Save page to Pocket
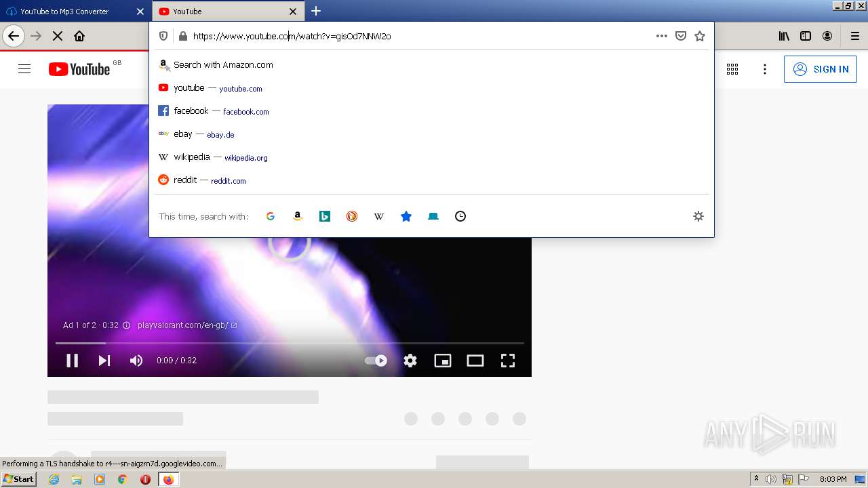 pyautogui.click(x=681, y=36)
